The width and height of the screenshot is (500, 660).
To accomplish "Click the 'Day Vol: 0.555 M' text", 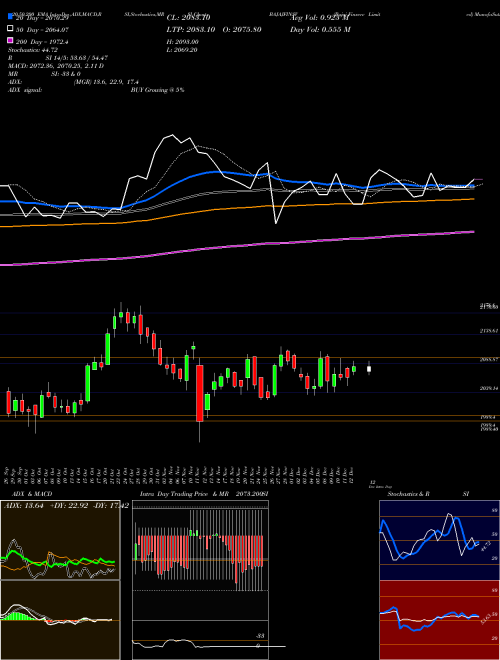I will 320,29.
